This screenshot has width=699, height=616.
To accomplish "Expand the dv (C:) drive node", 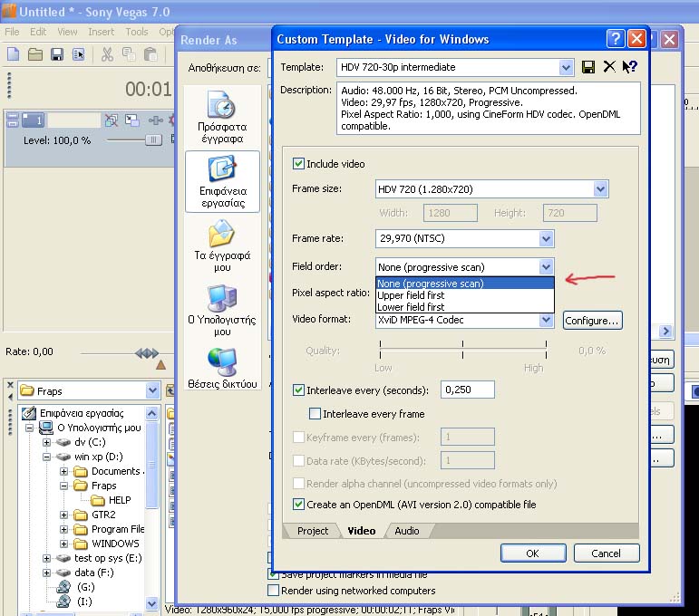I will tap(46, 442).
